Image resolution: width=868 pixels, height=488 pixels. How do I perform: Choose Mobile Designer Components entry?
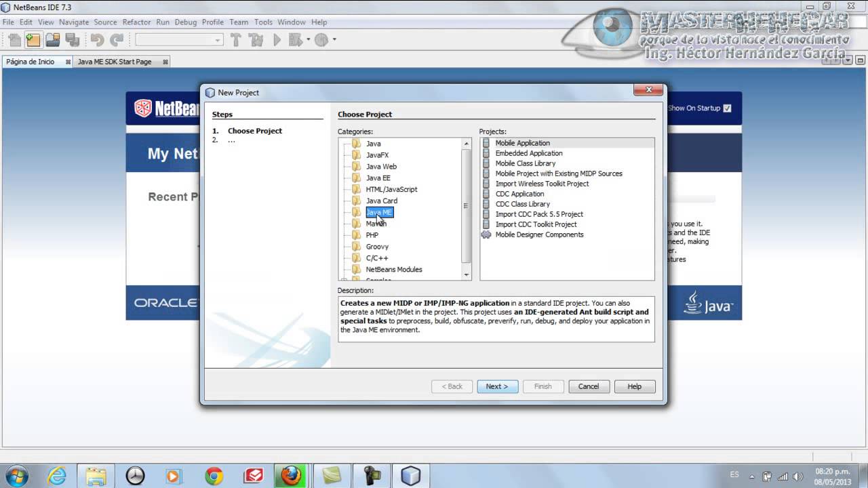tap(539, 235)
